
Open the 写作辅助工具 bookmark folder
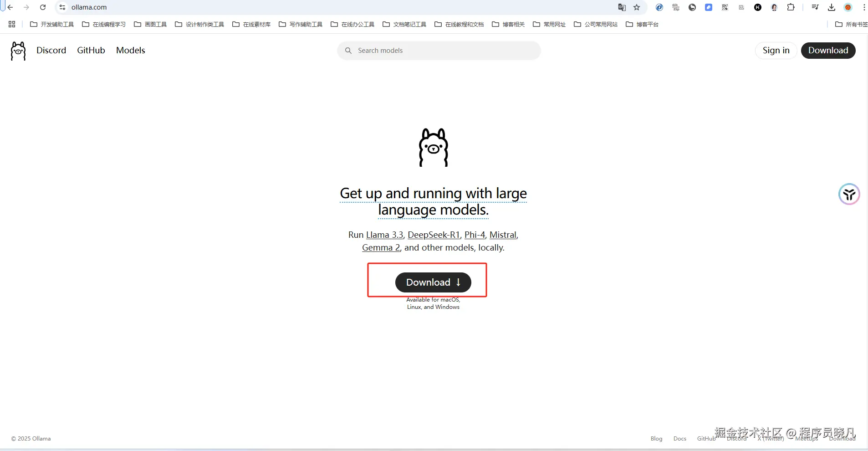[301, 24]
